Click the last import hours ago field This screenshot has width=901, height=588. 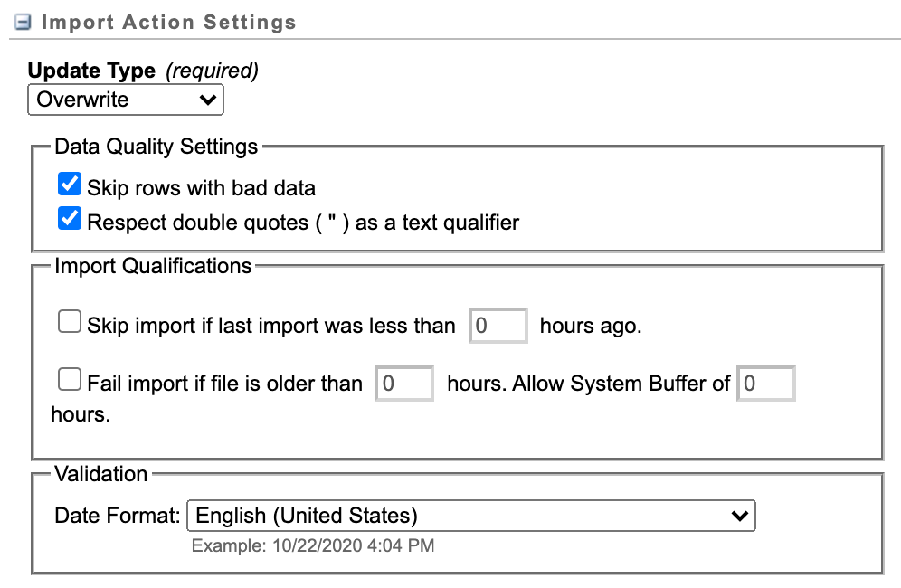coord(498,326)
